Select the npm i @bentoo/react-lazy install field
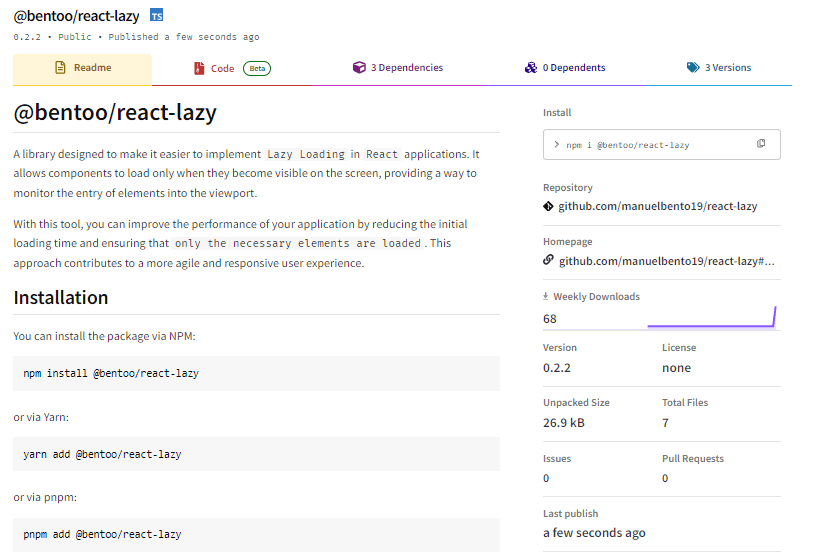This screenshot has width=838, height=558. (662, 144)
